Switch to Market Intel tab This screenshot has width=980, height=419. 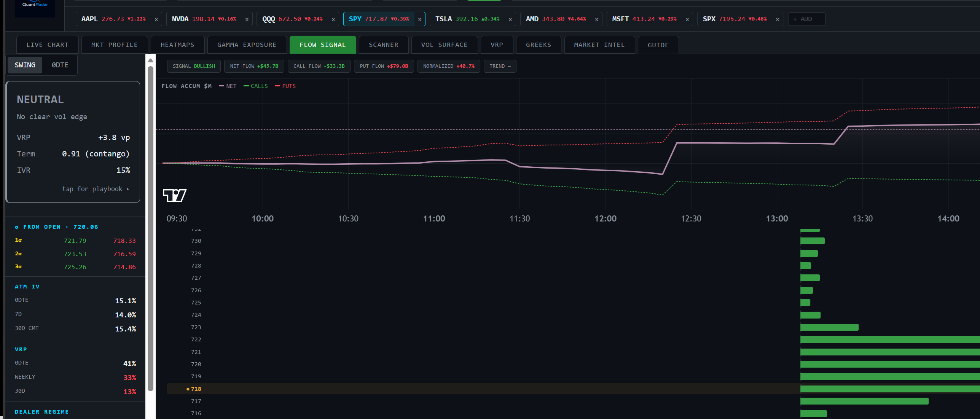coord(599,45)
